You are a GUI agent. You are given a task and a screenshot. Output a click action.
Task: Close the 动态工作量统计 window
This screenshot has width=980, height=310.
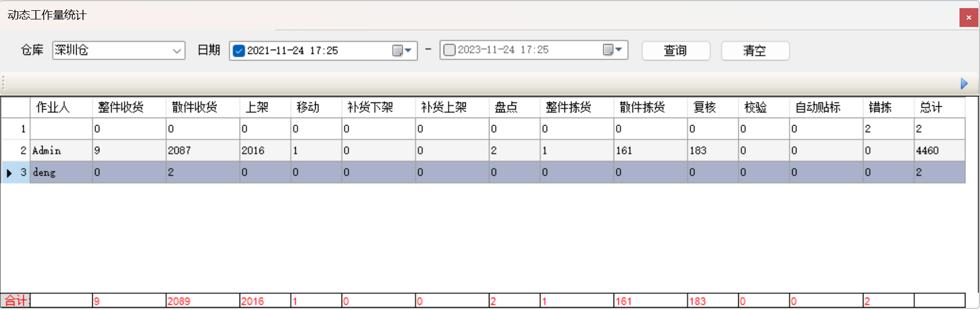[x=968, y=17]
